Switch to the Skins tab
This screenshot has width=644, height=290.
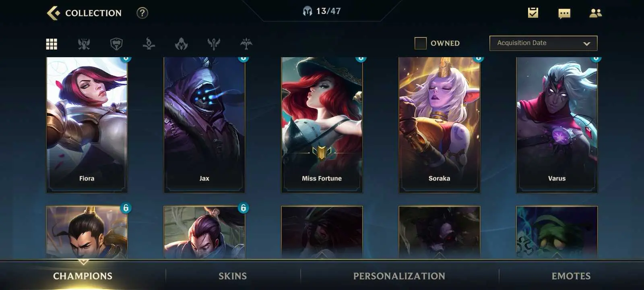(x=233, y=276)
